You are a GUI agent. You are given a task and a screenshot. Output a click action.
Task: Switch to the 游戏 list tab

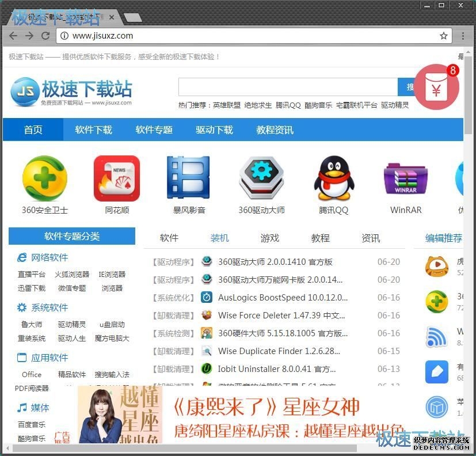coord(270,238)
